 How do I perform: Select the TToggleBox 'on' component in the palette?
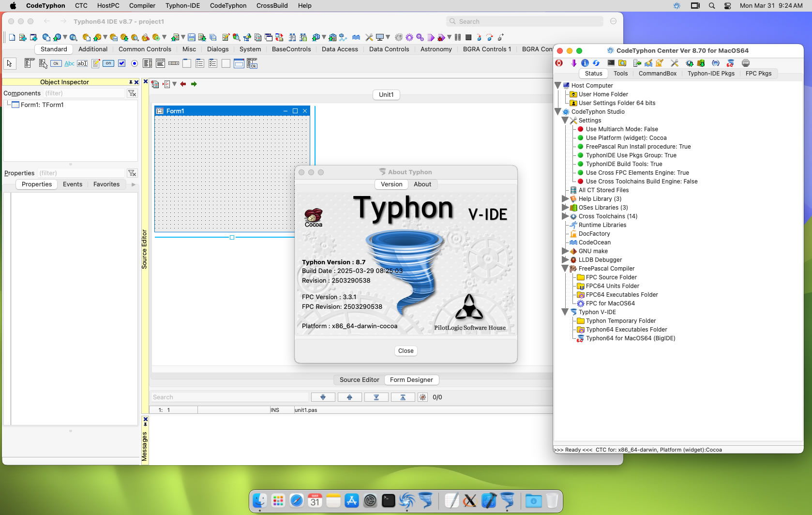108,63
